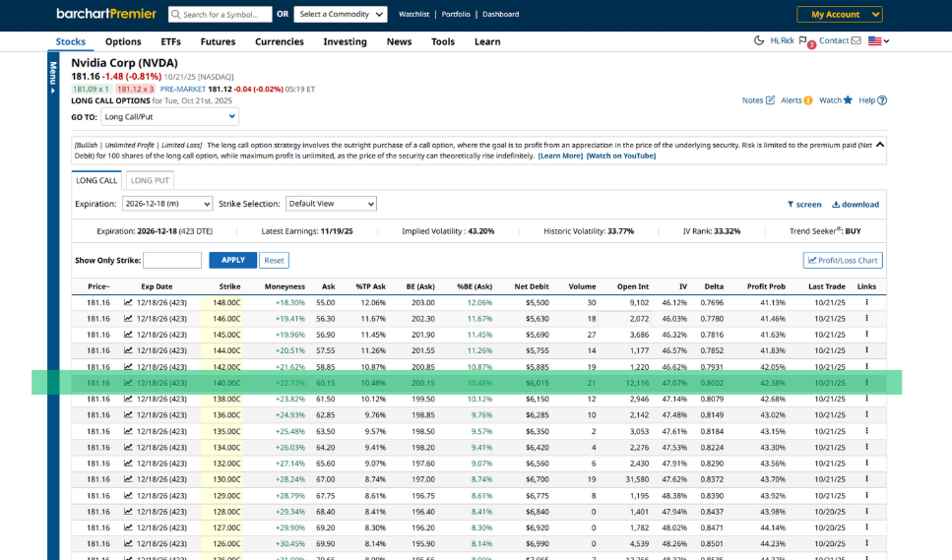The height and width of the screenshot is (560, 952).
Task: Click the Contact envelope icon
Action: pyautogui.click(x=856, y=41)
